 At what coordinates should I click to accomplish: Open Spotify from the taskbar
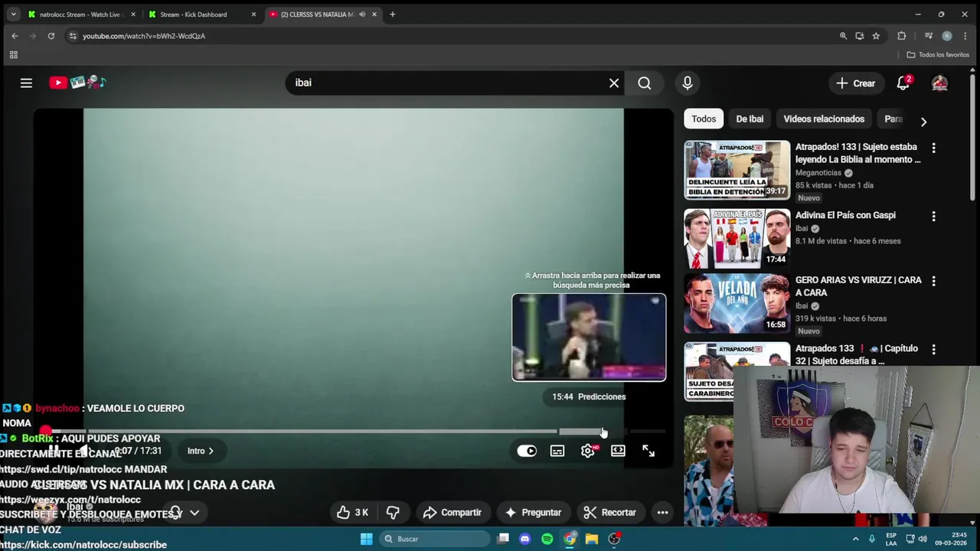point(547,539)
